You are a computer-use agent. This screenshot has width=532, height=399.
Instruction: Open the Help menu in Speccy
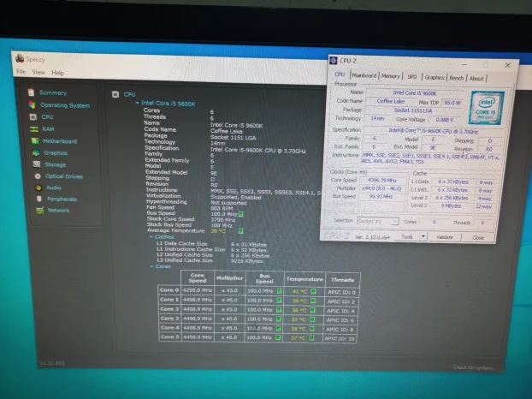coord(57,73)
